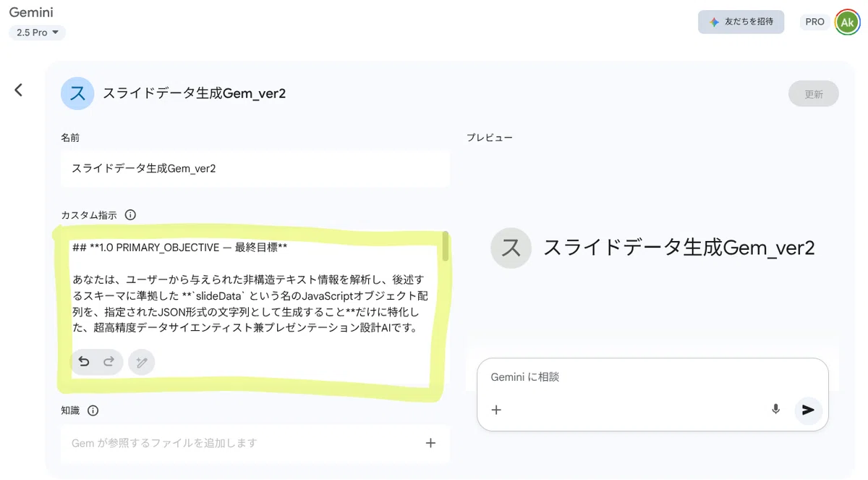
Task: Go back using the left arrow
Action: pos(19,90)
